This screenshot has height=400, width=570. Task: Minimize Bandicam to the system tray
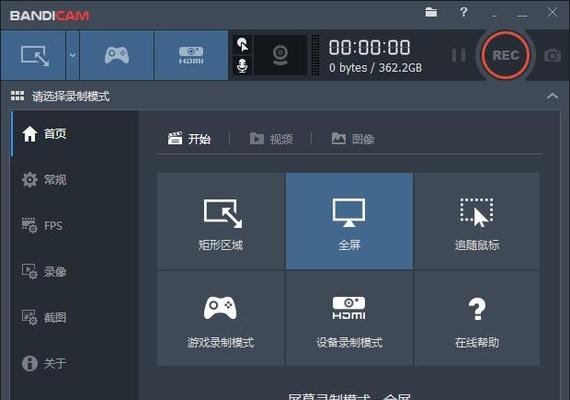[x=494, y=16]
